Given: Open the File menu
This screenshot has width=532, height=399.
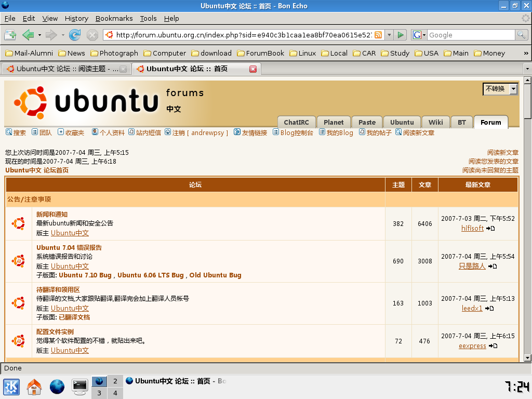Looking at the screenshot, I should (10, 18).
